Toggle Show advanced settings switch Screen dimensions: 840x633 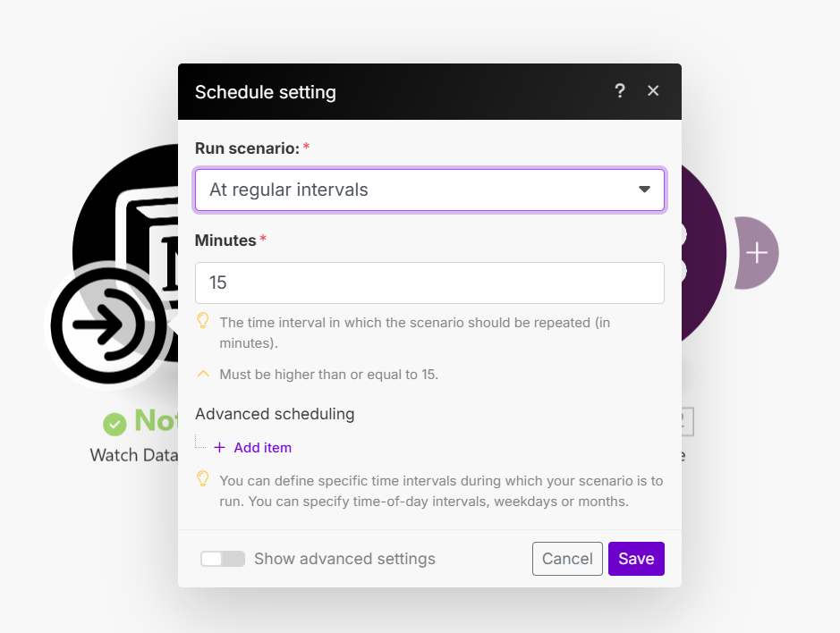click(223, 559)
